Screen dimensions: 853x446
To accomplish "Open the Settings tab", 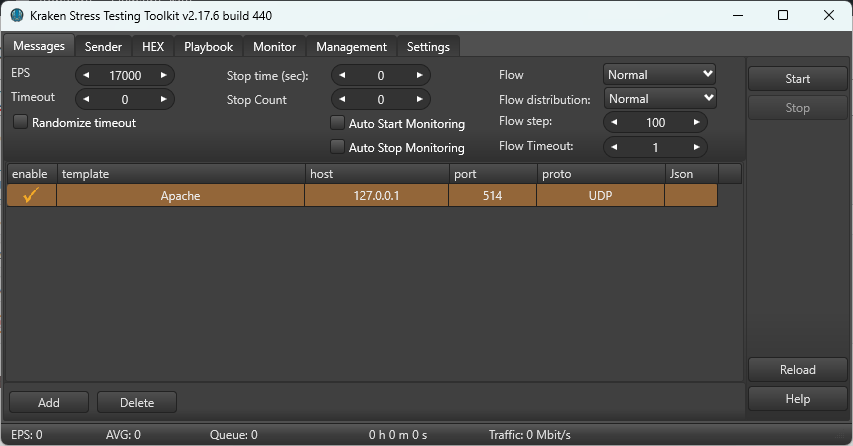I will [429, 47].
